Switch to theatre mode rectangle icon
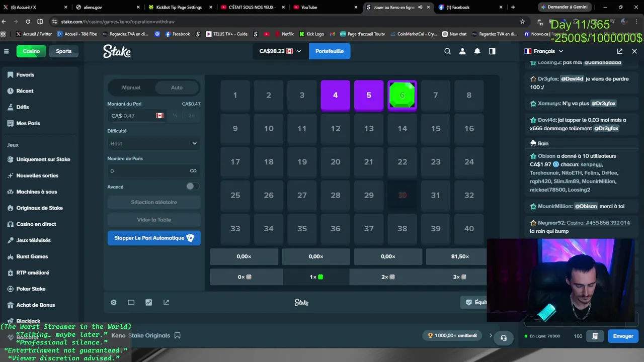The image size is (644, 362). coord(131,302)
